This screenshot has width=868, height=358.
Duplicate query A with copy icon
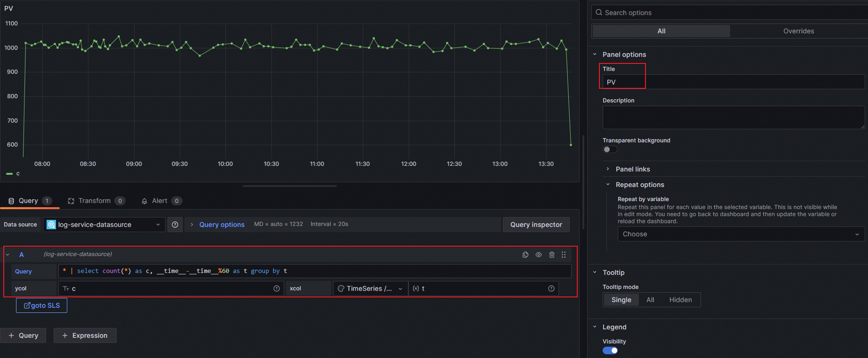(x=526, y=255)
